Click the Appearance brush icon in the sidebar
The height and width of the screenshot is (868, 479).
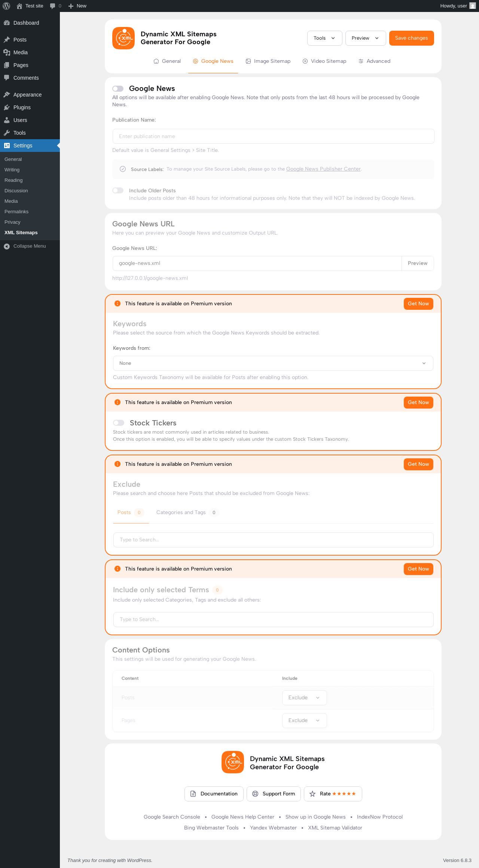point(7,95)
